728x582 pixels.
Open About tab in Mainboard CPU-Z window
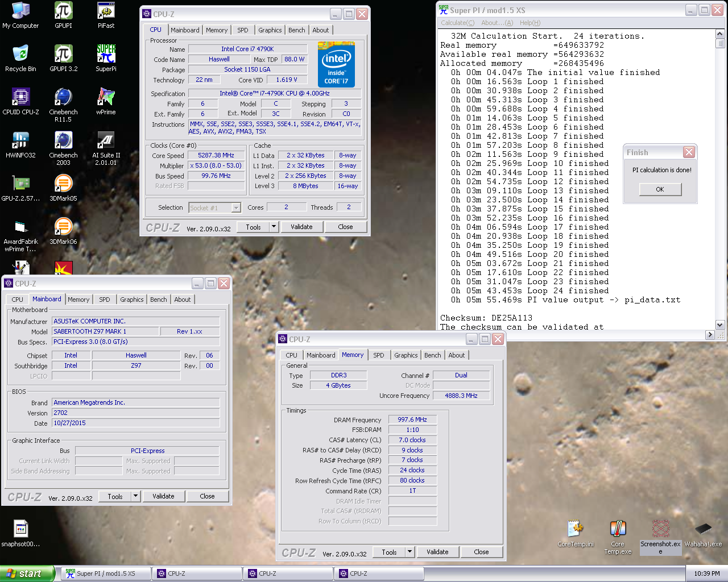[183, 300]
